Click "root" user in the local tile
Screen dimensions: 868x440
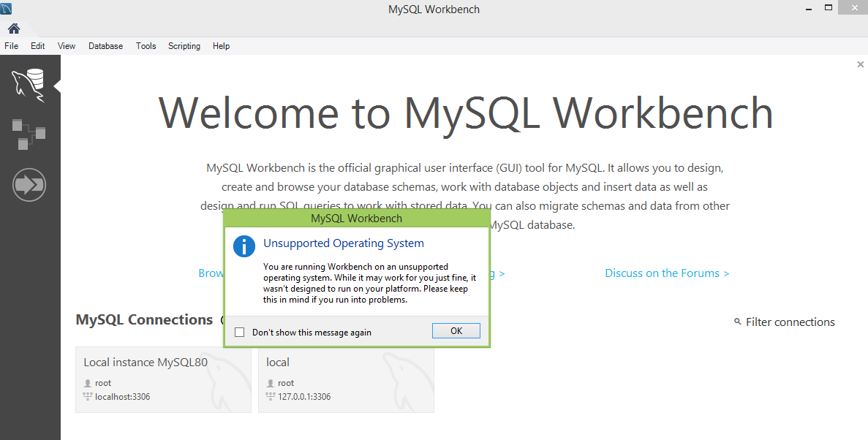tap(286, 383)
